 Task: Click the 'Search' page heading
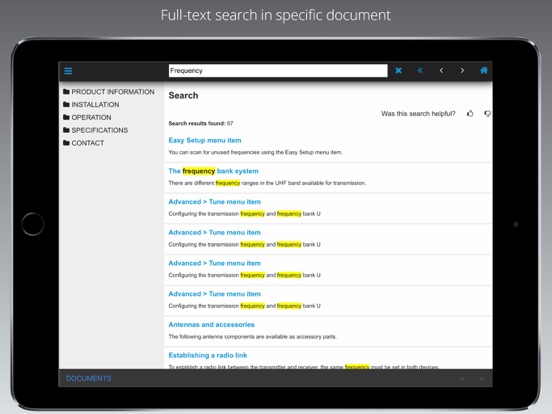[183, 95]
